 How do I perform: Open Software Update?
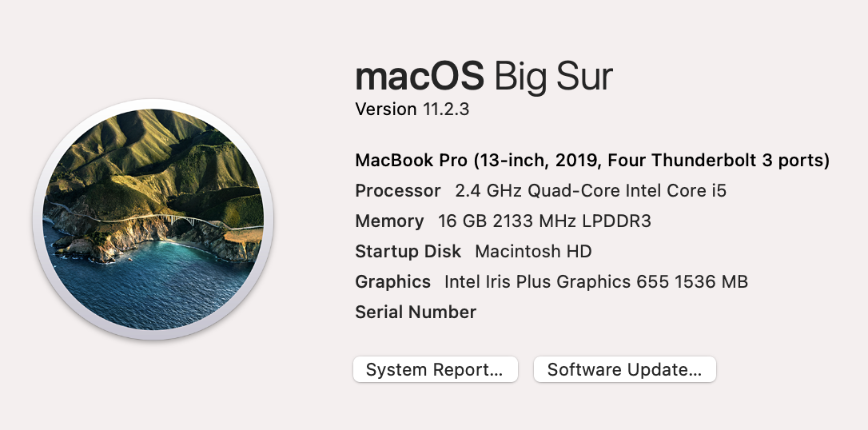point(624,369)
